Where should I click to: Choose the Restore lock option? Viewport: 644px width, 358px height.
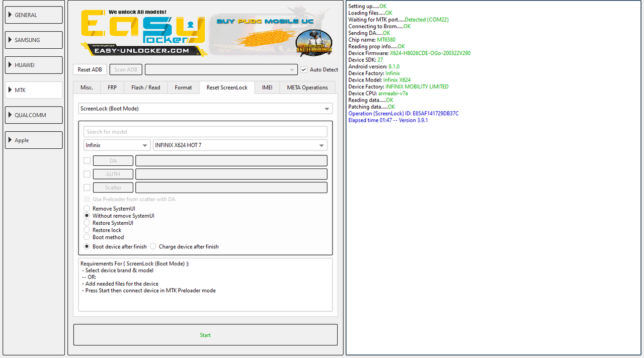coord(87,230)
